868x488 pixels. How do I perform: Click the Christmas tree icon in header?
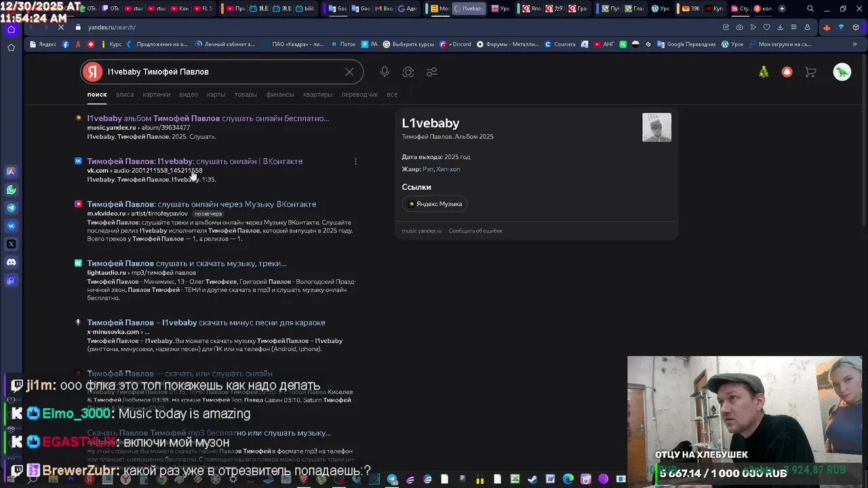(764, 72)
